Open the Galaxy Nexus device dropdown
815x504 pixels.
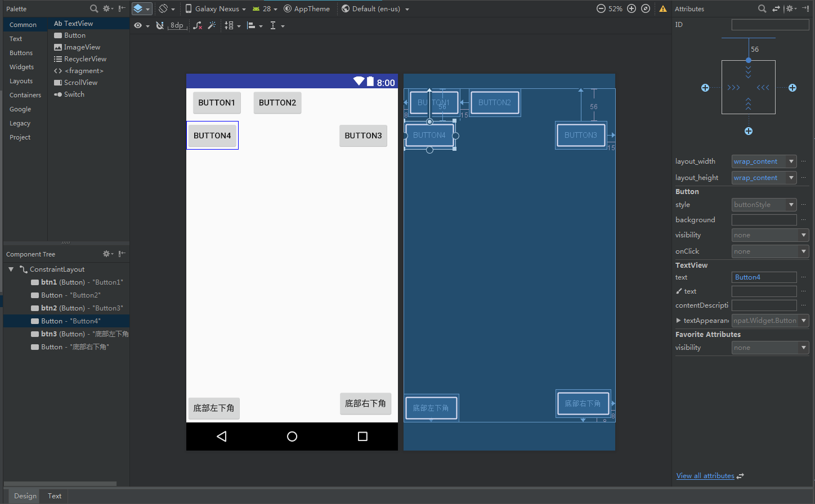[216, 8]
